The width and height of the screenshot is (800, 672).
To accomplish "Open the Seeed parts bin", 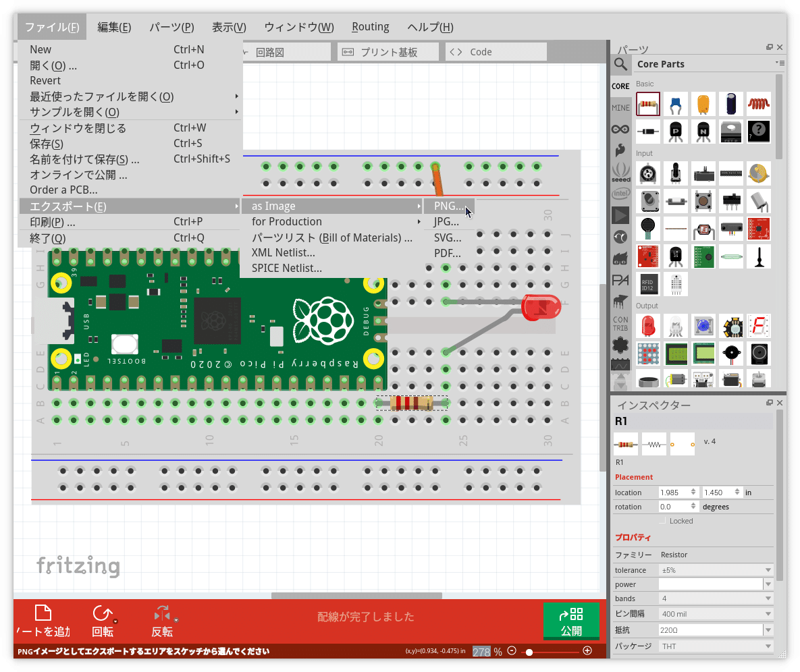I will [620, 172].
